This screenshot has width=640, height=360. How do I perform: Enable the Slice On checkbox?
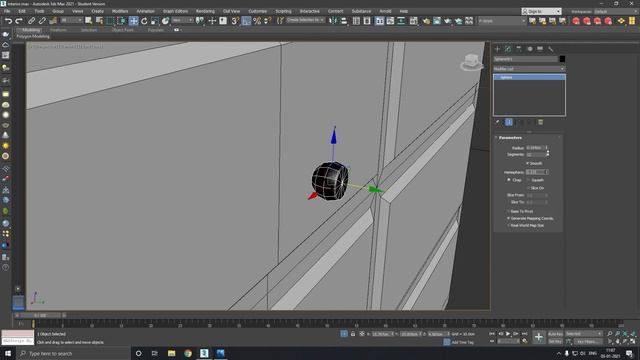pos(529,188)
